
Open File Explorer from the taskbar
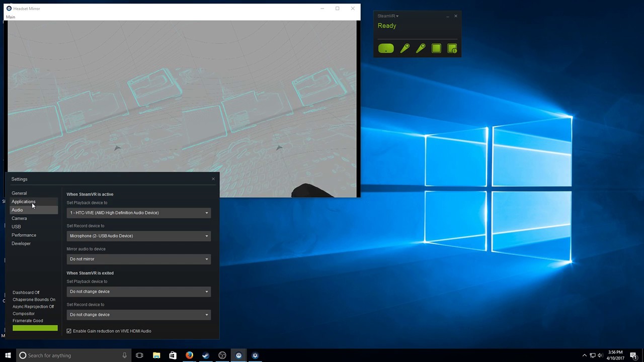156,355
